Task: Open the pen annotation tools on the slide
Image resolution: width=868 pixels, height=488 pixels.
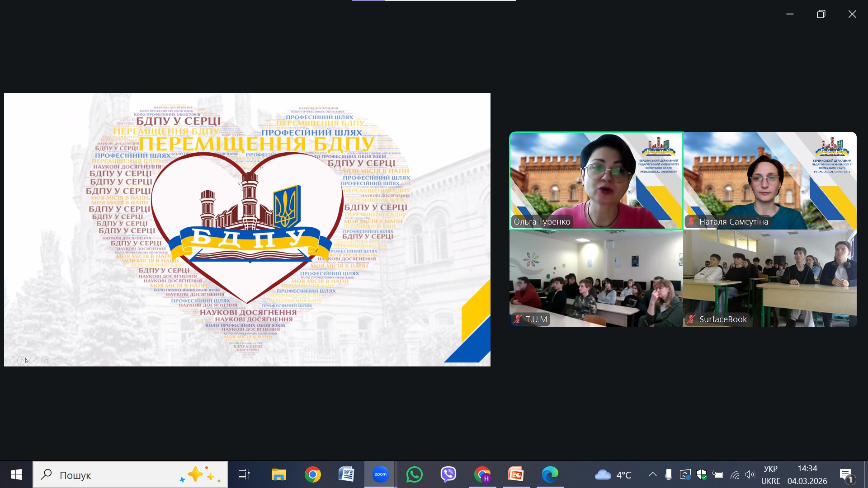Action: (34, 361)
